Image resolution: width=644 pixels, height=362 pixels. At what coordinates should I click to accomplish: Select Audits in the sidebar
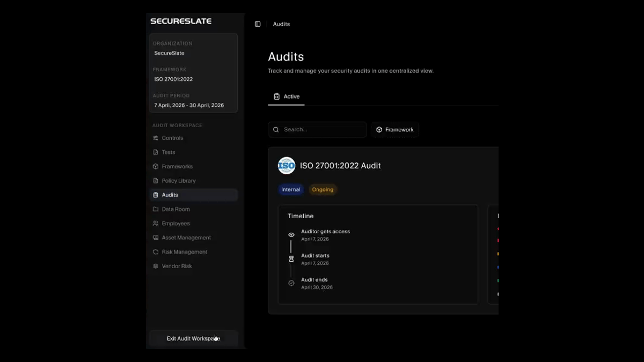(x=194, y=195)
